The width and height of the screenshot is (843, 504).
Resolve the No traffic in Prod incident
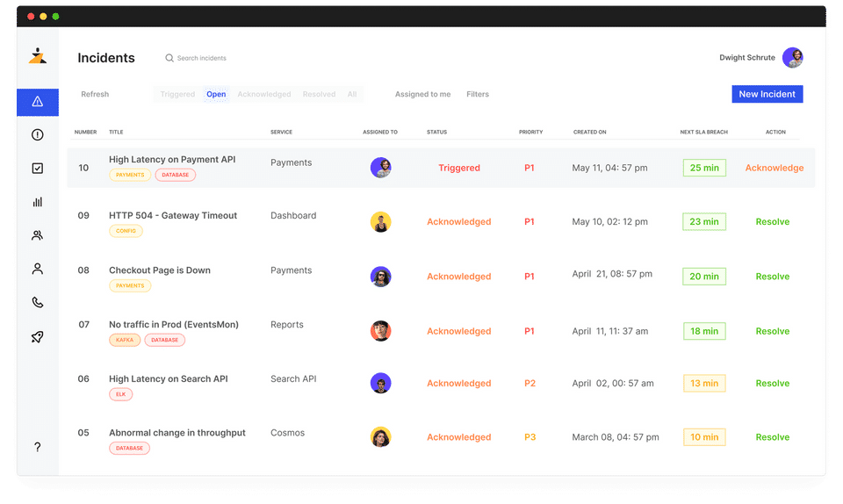[x=773, y=331]
